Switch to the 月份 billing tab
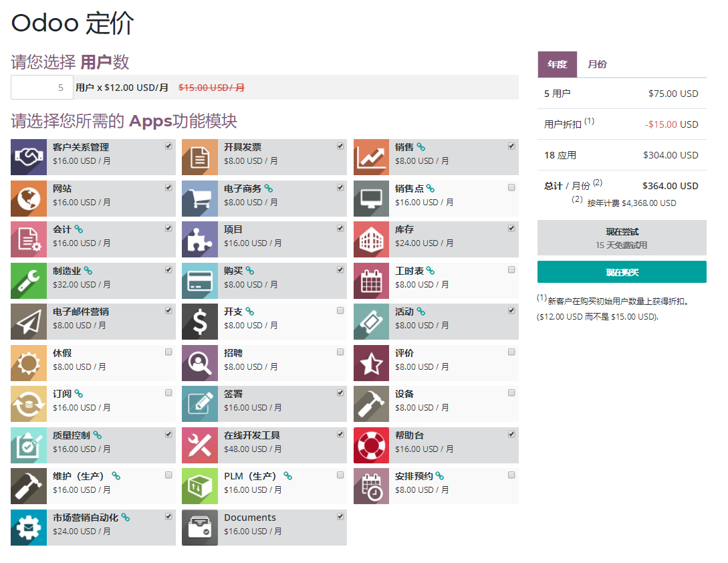 597,64
